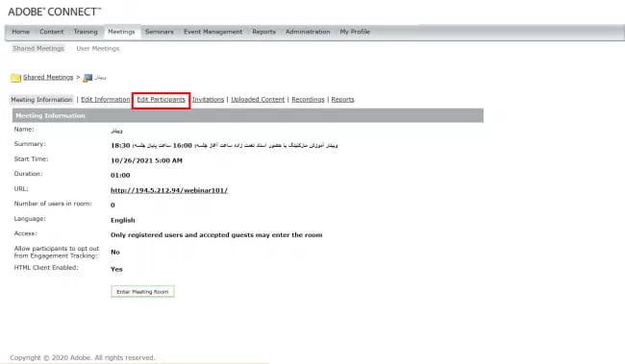Go to the Uploaded Content link
The height and width of the screenshot is (364, 625).
[258, 100]
